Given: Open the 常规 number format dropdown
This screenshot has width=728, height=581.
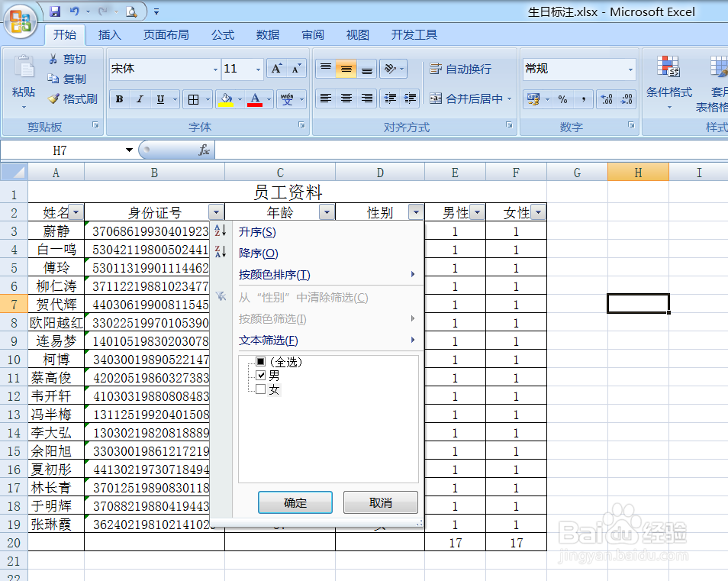Looking at the screenshot, I should pyautogui.click(x=630, y=69).
